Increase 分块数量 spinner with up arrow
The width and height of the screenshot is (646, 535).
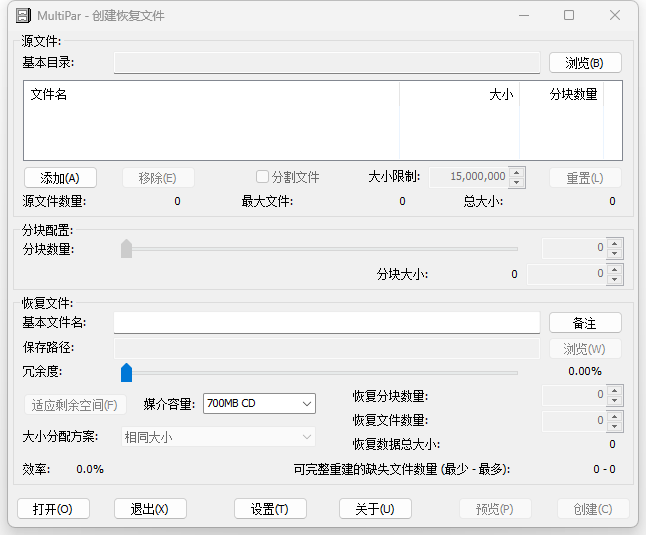615,243
